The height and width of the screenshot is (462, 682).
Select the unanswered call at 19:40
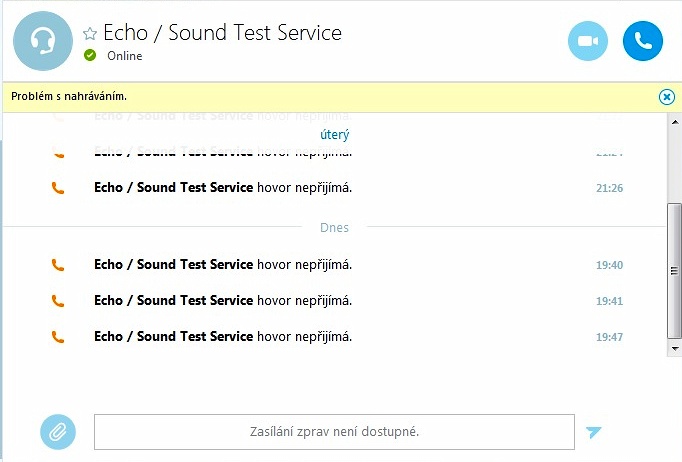(x=223, y=265)
